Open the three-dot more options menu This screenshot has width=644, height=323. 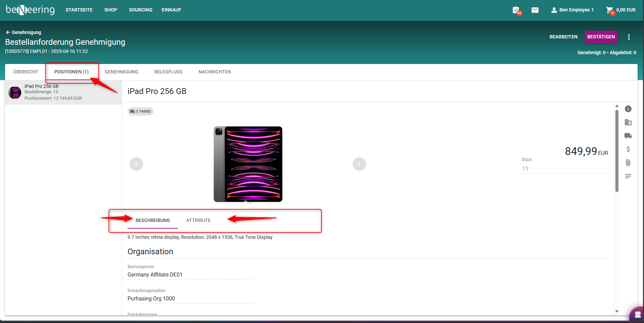tap(629, 37)
